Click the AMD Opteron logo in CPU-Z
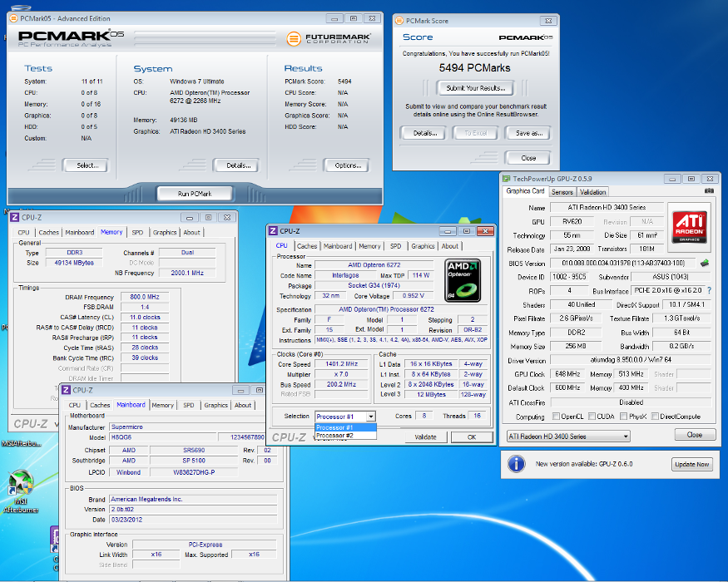Image resolution: width=728 pixels, height=582 pixels. click(x=463, y=280)
